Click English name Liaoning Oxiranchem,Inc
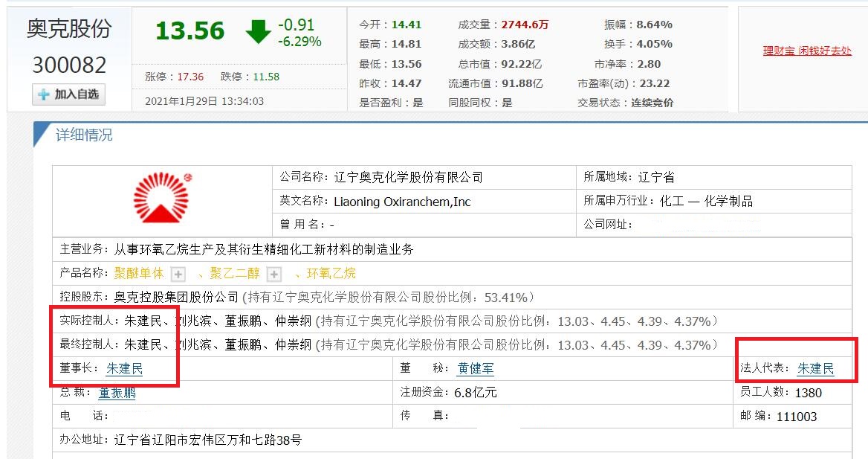 pyautogui.click(x=403, y=202)
